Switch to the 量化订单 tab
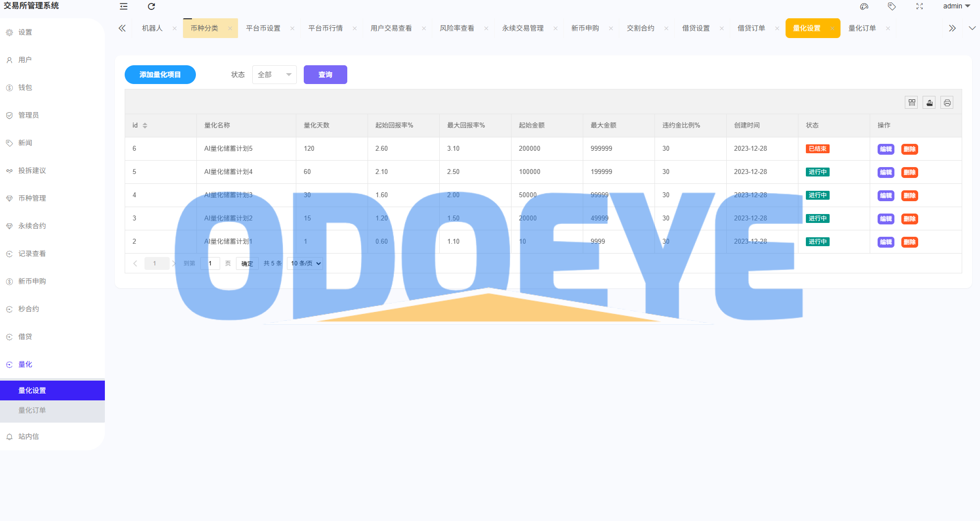Screen dimensions: 980x521 pos(862,28)
